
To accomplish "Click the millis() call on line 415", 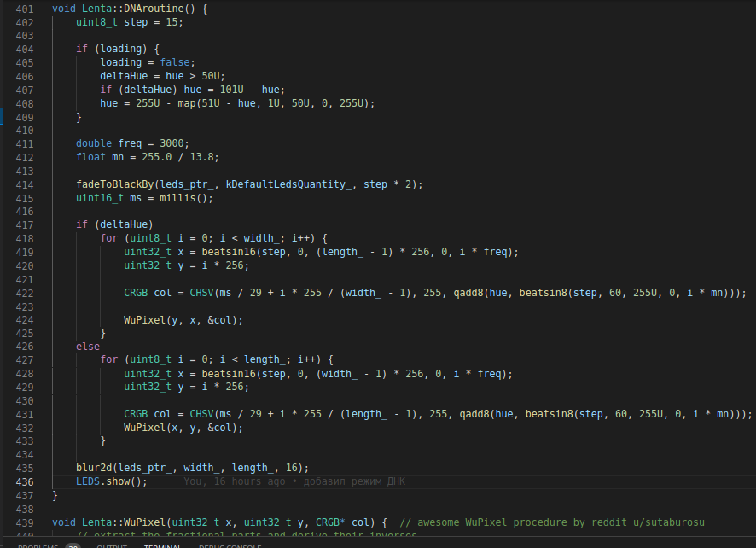I will click(193, 198).
